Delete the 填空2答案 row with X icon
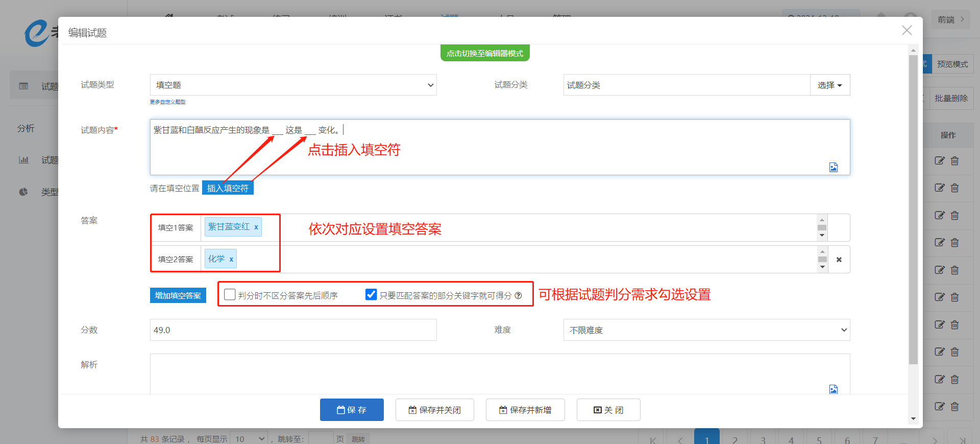This screenshot has height=444, width=980. [x=839, y=260]
